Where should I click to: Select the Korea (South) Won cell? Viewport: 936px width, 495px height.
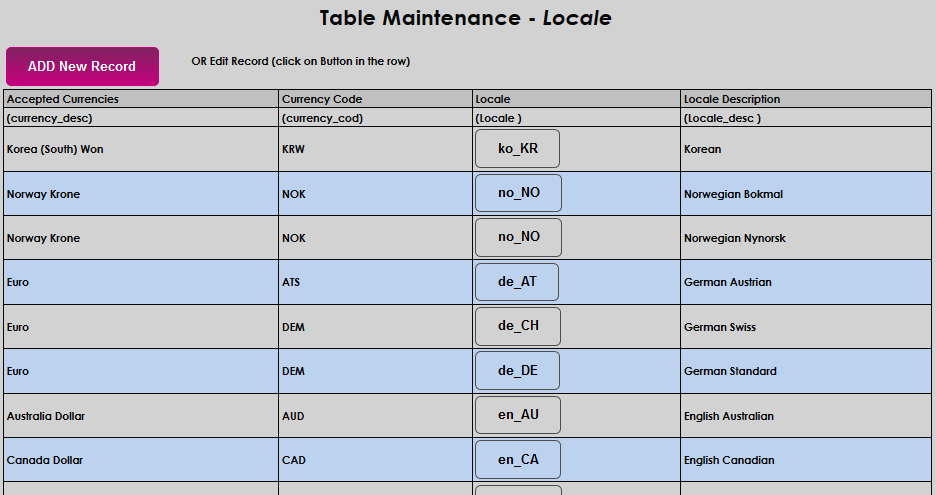pos(55,149)
